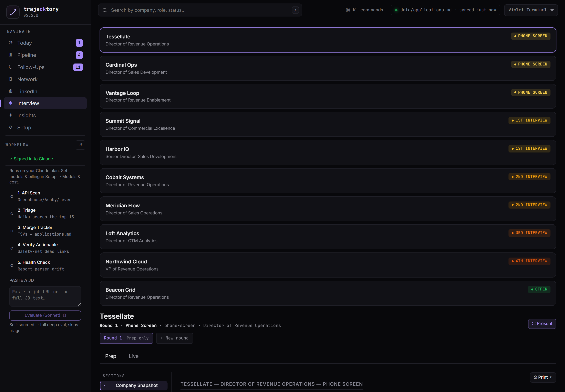
Task: Click the Pipeline count badge 4
Action: click(x=79, y=55)
